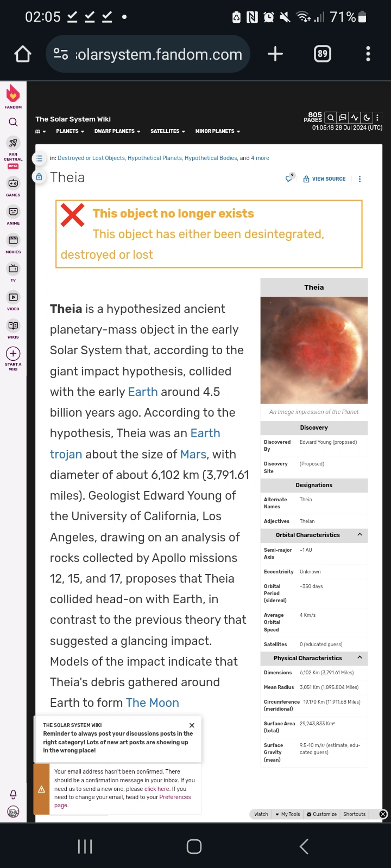Viewport: 391px width, 868px height.
Task: Open the wiki Discuss icon
Action: pyautogui.click(x=343, y=117)
